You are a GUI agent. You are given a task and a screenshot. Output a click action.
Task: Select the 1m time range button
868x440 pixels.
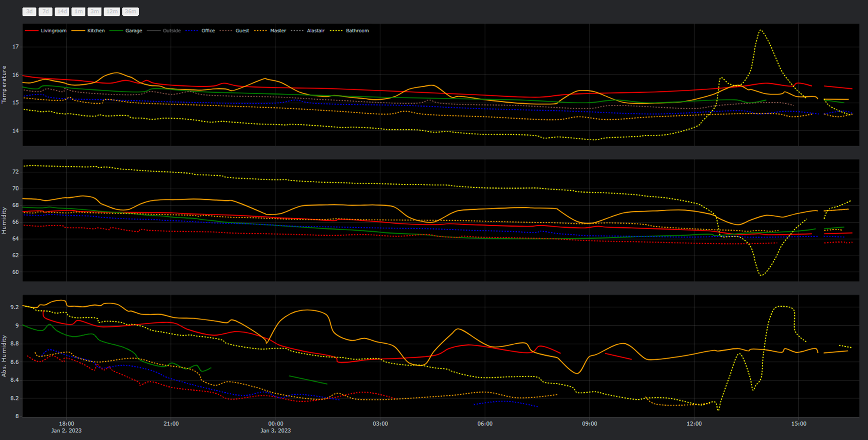click(78, 11)
